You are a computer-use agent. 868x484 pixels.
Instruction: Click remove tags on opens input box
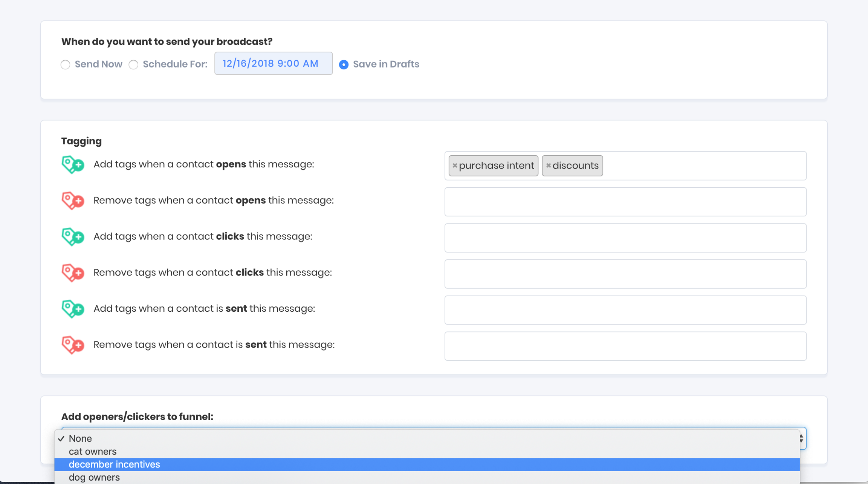coord(625,202)
